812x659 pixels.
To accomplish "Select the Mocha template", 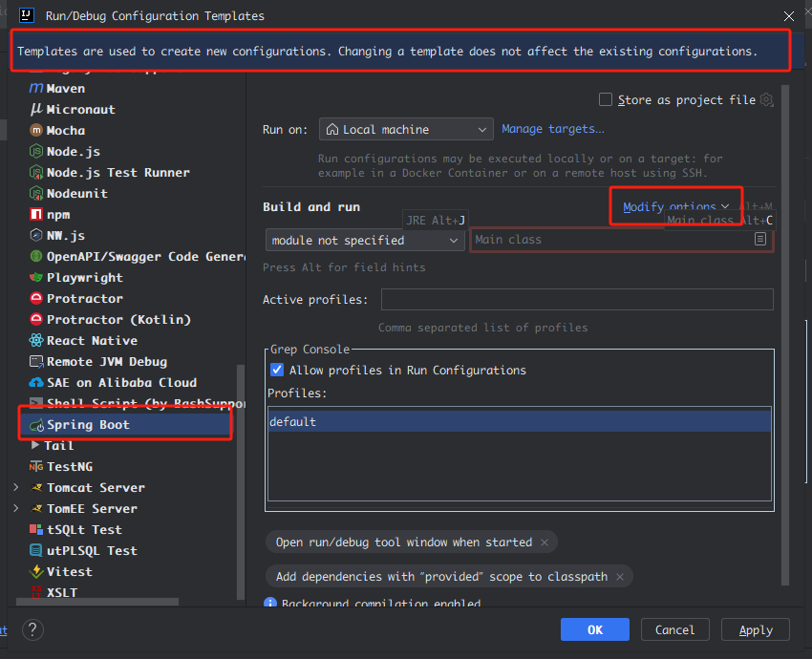I will point(65,131).
